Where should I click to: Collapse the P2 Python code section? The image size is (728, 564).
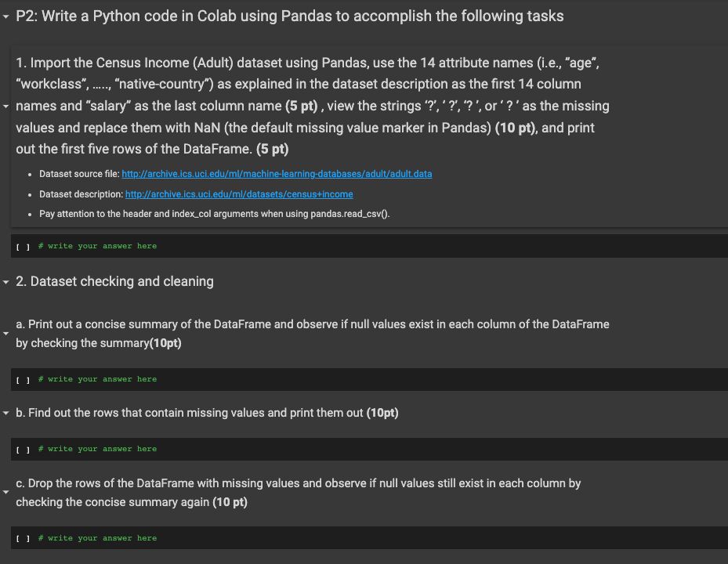coord(6,16)
